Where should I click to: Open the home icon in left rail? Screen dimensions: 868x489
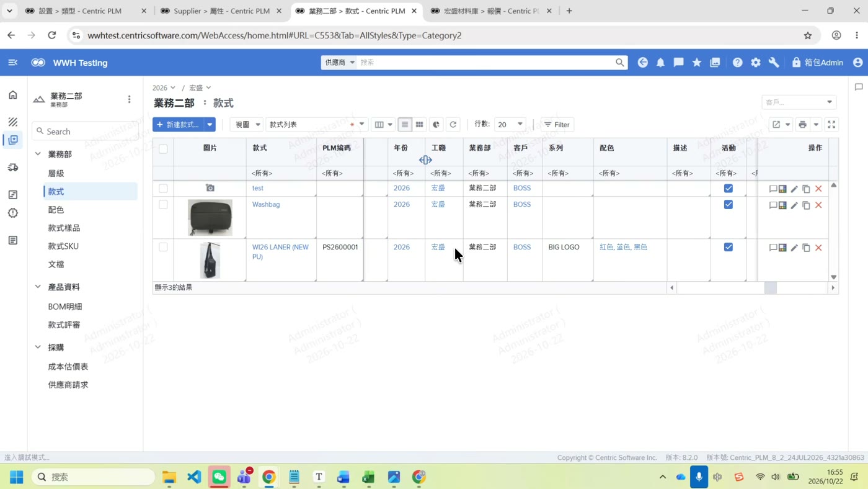[13, 95]
